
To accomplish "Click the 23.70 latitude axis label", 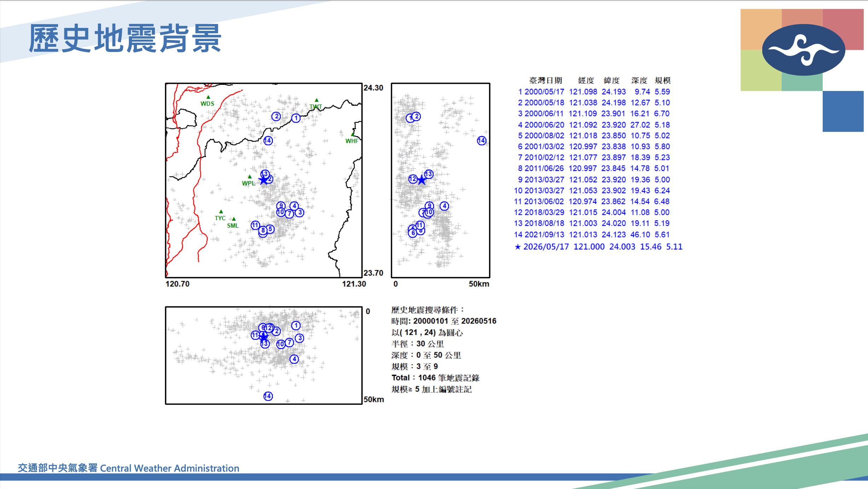I will 374,273.
